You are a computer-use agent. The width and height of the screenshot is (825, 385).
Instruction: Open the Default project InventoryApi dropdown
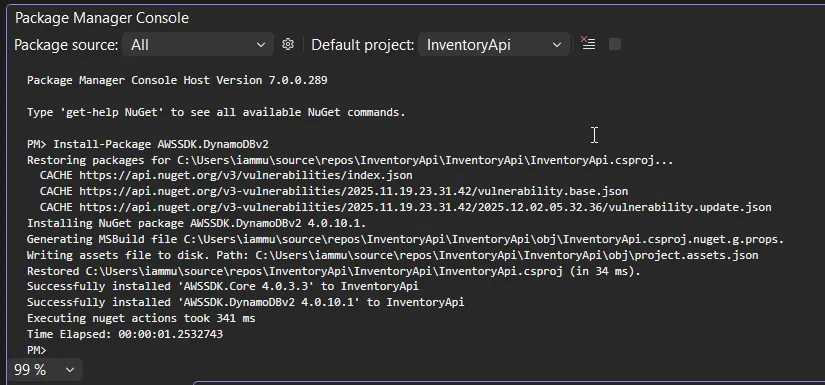point(494,45)
